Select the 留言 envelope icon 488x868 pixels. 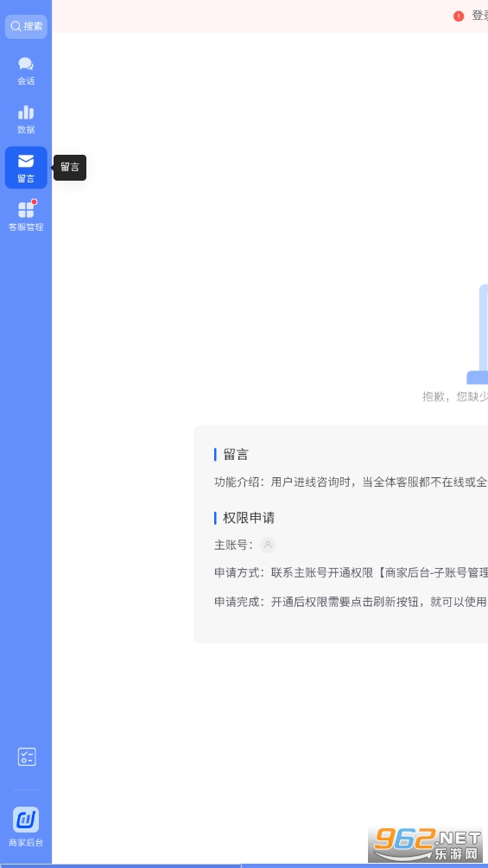click(x=26, y=161)
